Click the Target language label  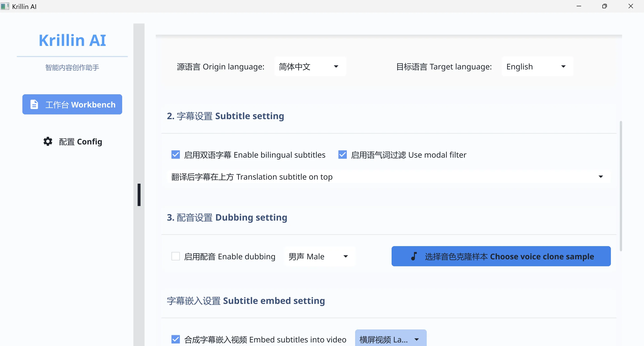[x=444, y=67]
